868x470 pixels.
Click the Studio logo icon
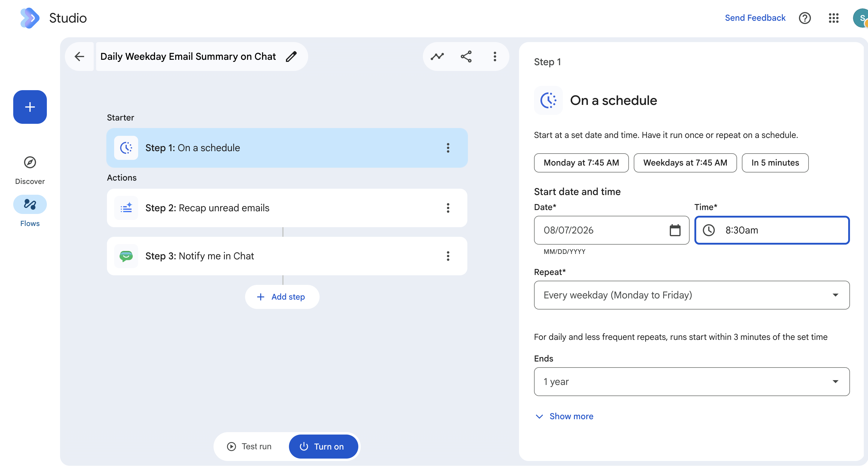30,18
